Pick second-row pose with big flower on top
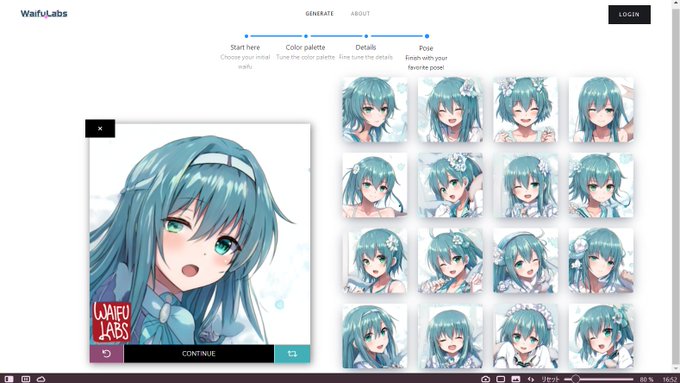Viewport: 680px width, 383px height. point(450,185)
